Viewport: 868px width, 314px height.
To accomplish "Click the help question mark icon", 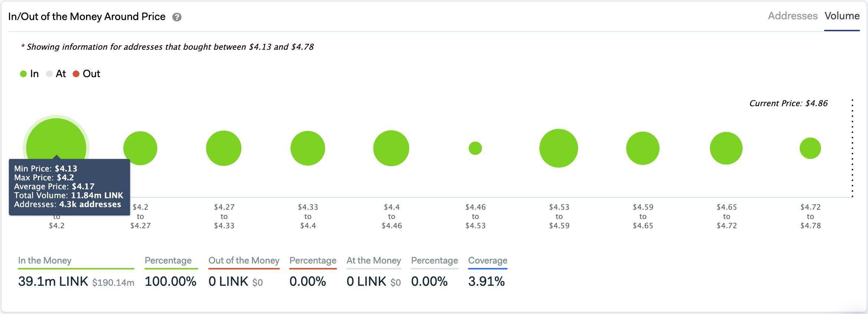I will (177, 17).
